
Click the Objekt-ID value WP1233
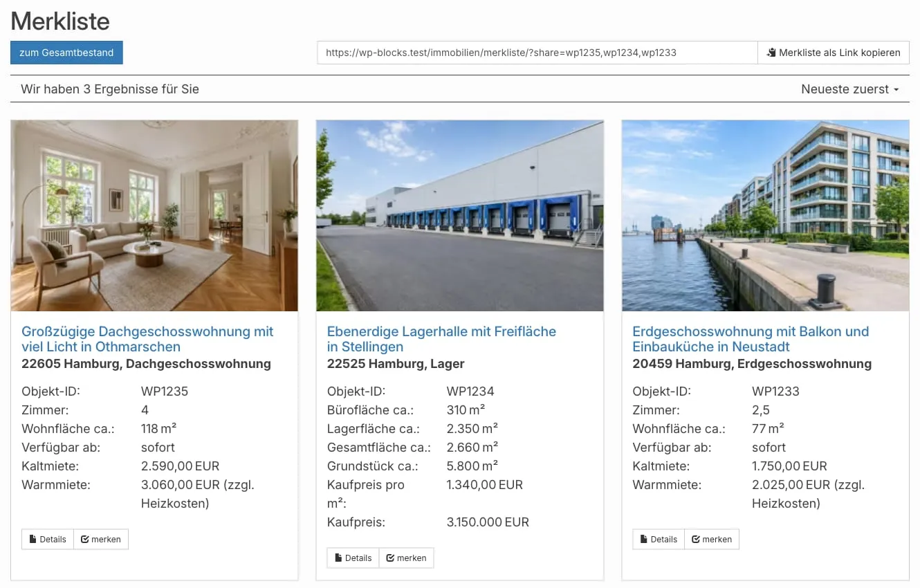coord(775,392)
